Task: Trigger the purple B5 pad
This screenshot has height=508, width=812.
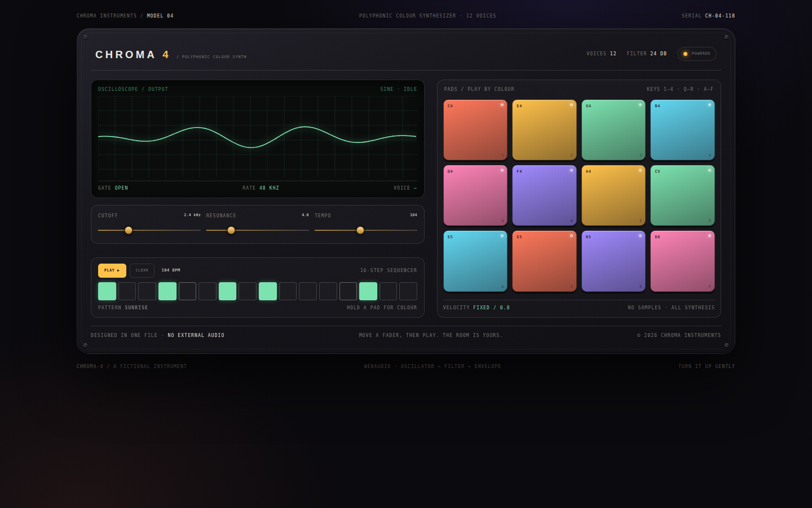Action: 614,261
